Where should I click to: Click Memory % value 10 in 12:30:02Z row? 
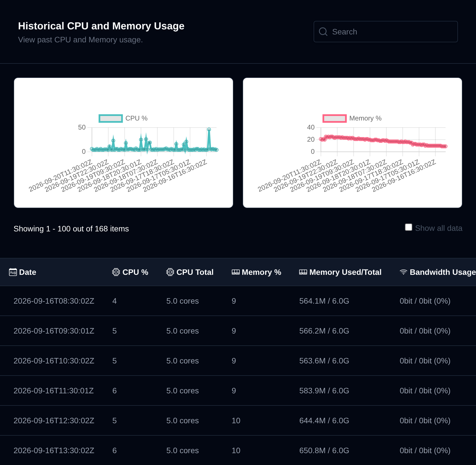[236, 421]
